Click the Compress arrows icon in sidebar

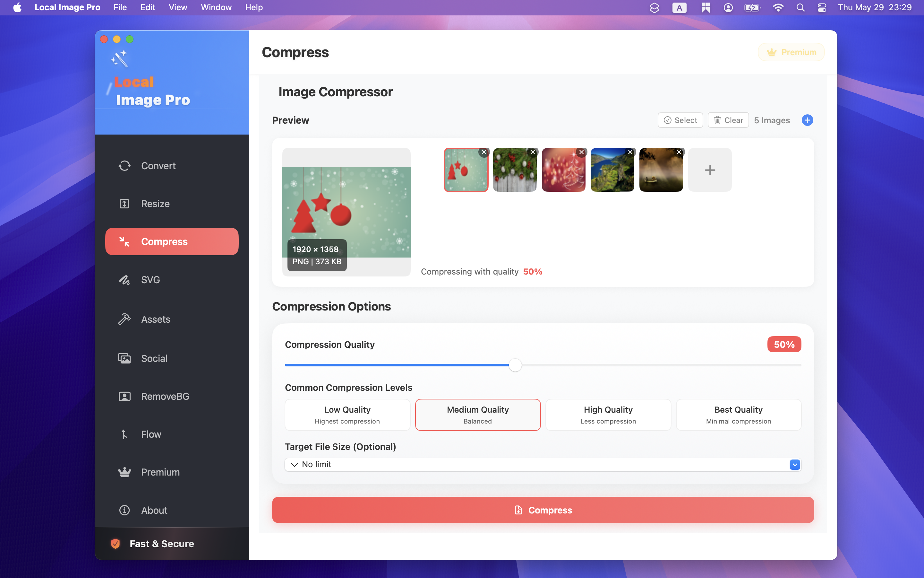pyautogui.click(x=124, y=241)
